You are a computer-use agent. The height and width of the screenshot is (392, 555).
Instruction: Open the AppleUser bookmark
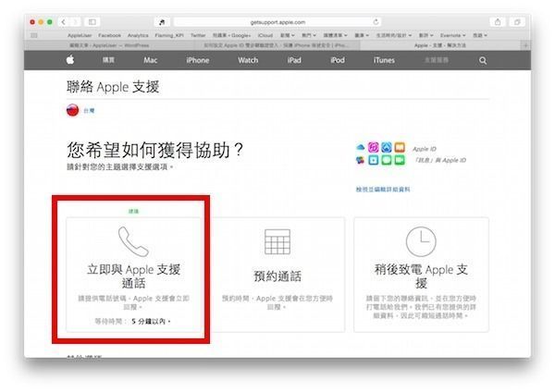click(x=80, y=35)
